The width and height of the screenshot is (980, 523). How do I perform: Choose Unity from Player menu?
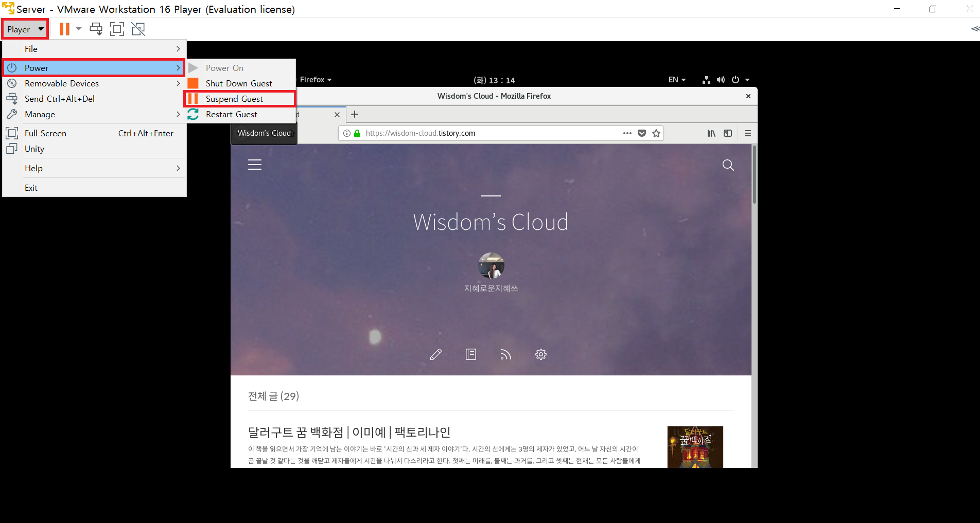click(x=94, y=149)
